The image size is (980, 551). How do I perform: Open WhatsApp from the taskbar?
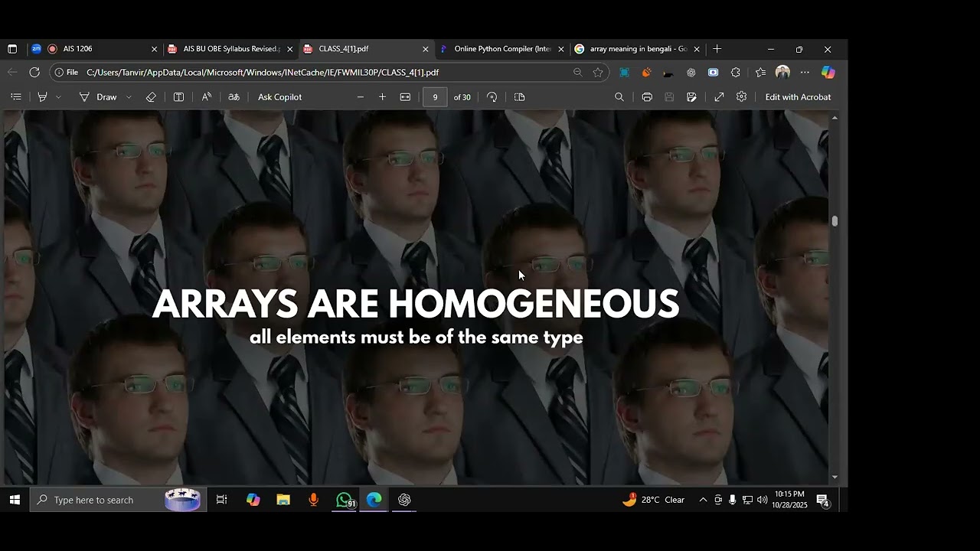click(x=345, y=500)
